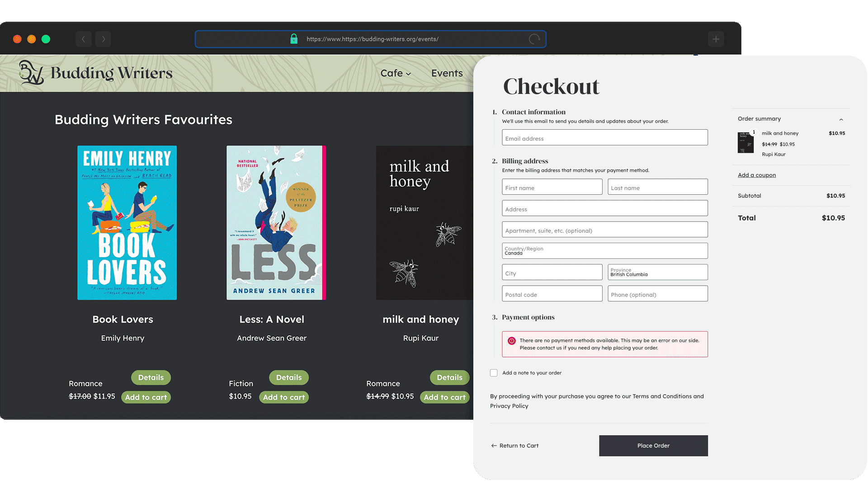Click the milk and honey cover image
This screenshot has height=488, width=868.
coord(425,223)
